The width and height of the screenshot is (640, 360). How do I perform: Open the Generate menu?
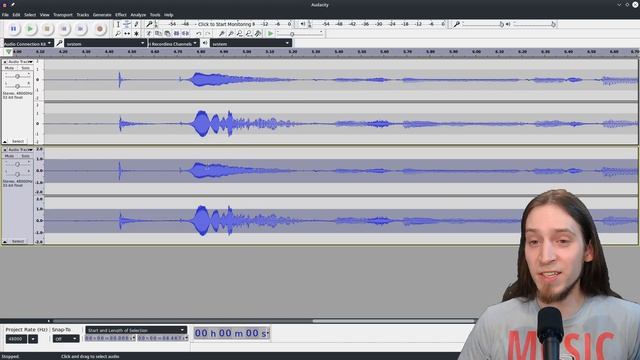(102, 15)
